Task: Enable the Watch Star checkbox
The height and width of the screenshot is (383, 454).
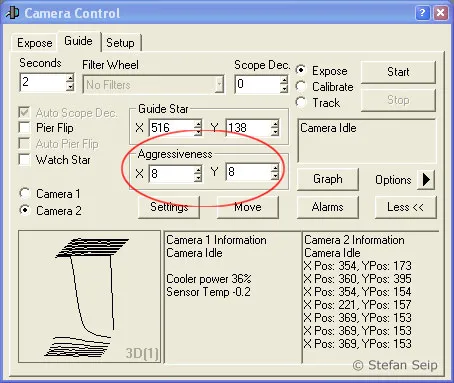Action: coord(24,159)
